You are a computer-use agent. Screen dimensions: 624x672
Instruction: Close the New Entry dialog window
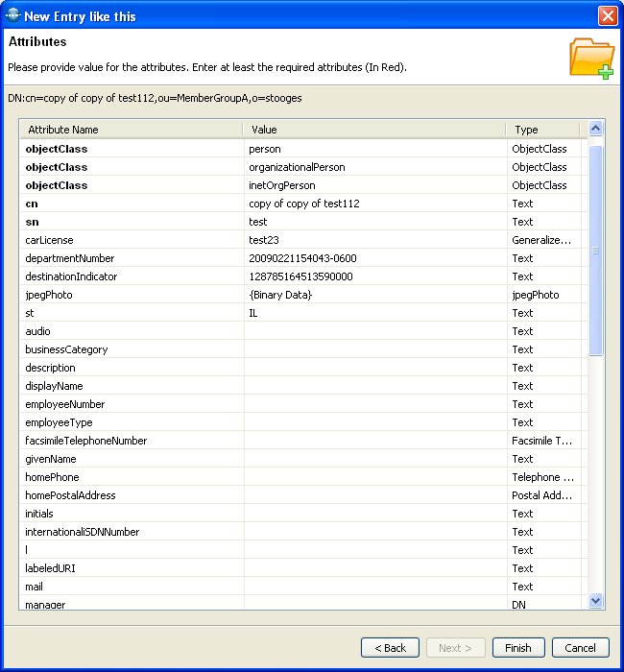pyautogui.click(x=607, y=15)
